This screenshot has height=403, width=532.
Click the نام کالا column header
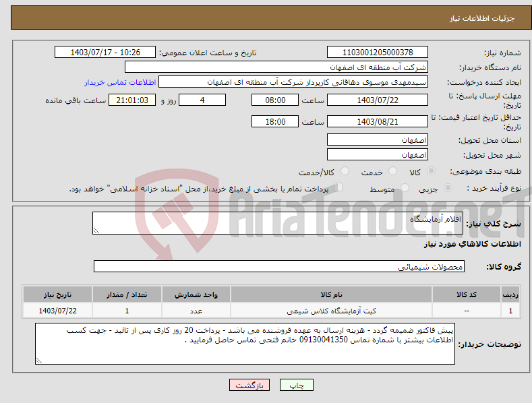pos(331,294)
